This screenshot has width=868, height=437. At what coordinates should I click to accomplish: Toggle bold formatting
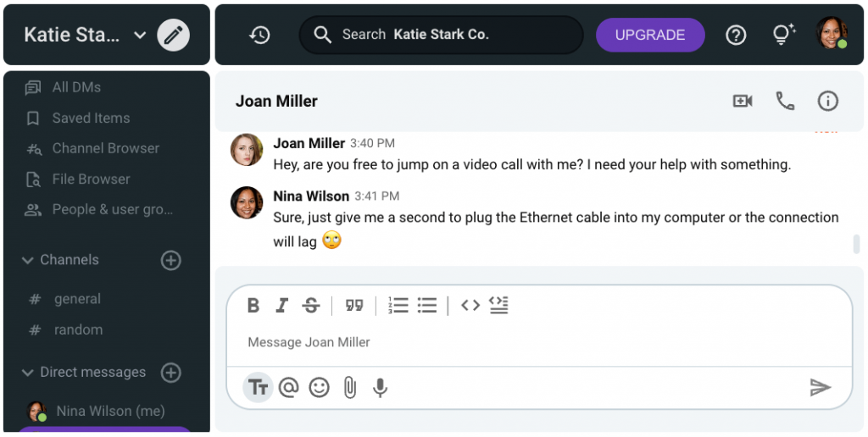point(253,306)
